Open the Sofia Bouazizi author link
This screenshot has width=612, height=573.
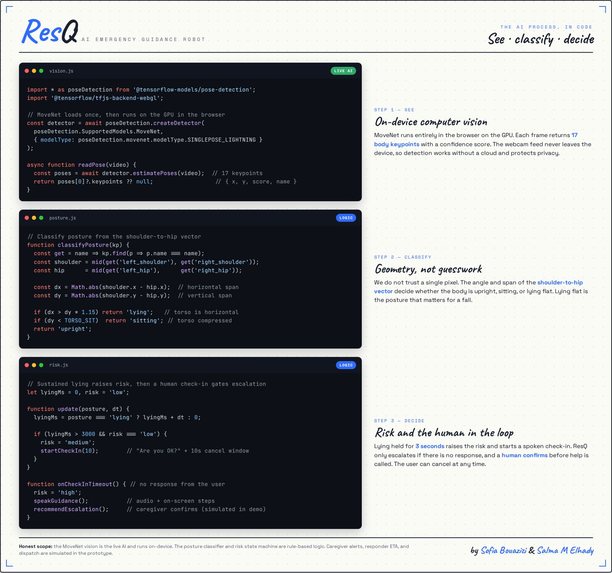(x=503, y=550)
